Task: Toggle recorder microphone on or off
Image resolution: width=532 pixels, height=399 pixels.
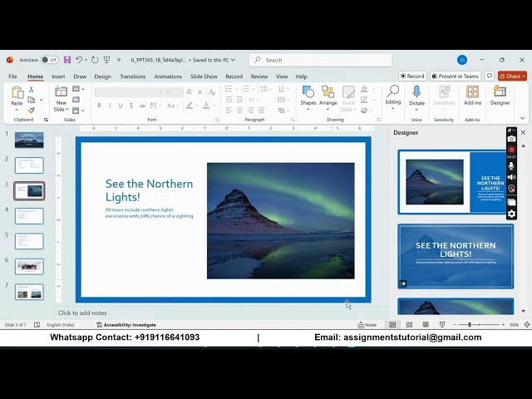Action: 511,165
